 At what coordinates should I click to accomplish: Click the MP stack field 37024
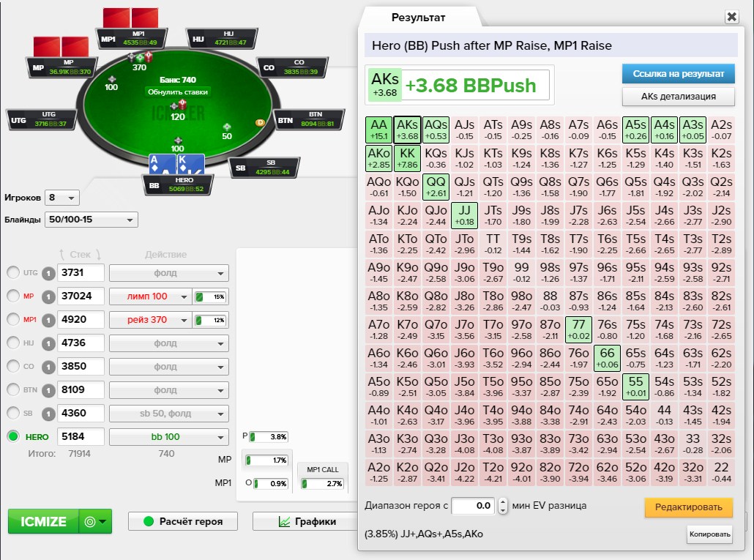tap(81, 296)
